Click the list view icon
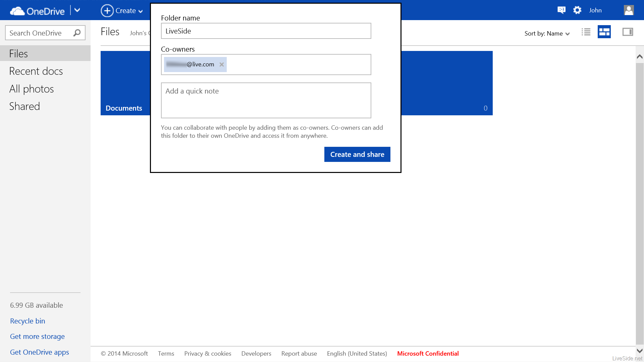 [586, 32]
